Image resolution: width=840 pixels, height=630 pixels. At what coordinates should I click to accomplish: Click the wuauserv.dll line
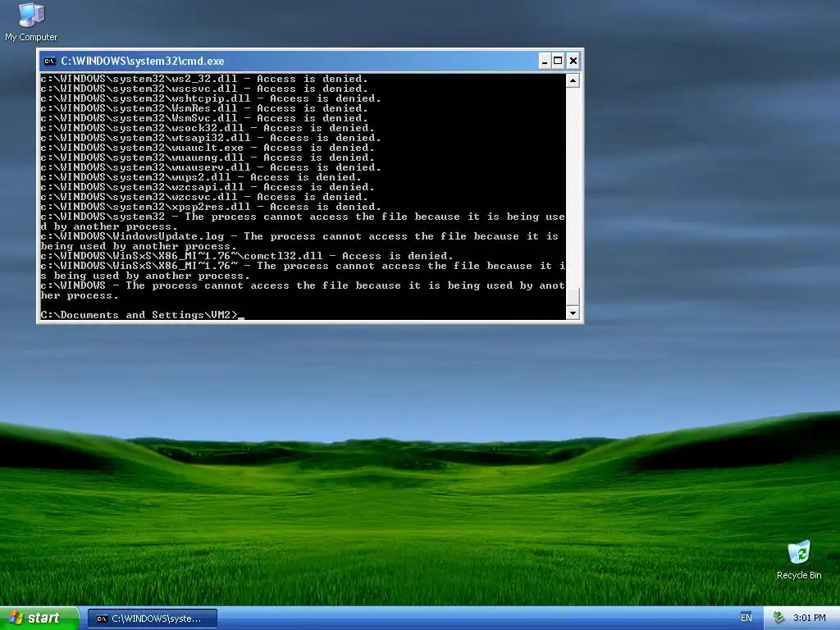pyautogui.click(x=211, y=167)
